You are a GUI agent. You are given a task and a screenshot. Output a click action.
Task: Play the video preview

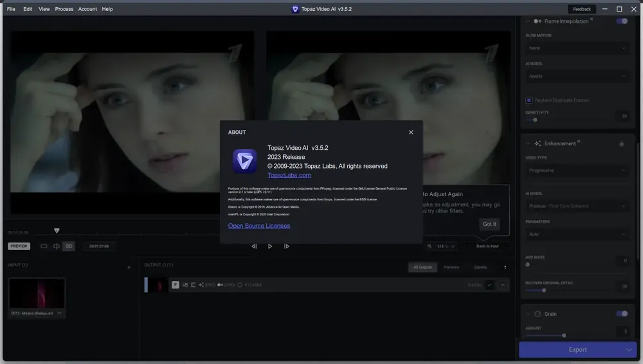tap(270, 246)
